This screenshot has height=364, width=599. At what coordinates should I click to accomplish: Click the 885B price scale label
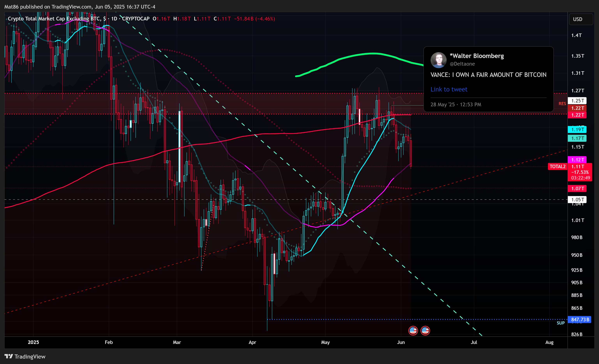(x=577, y=295)
